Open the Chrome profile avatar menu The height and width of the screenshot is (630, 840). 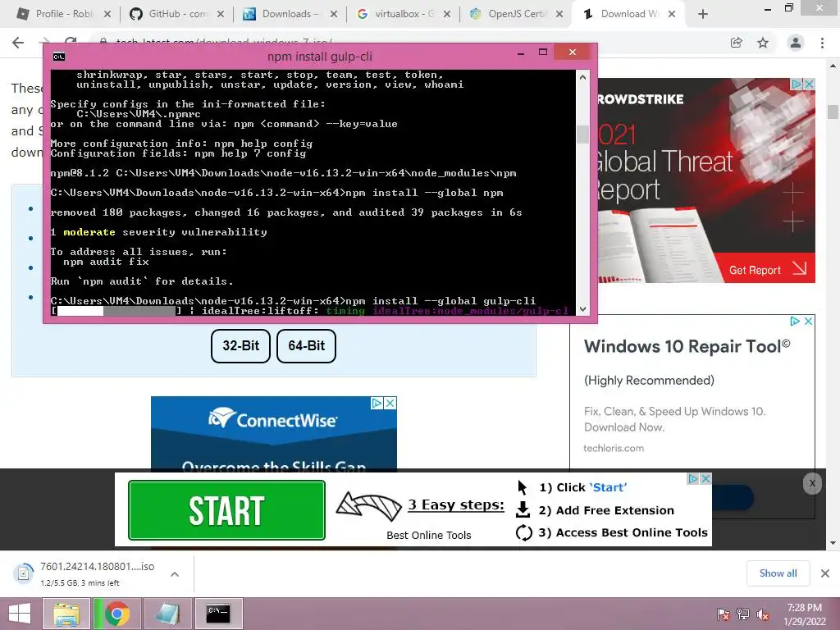tap(796, 43)
